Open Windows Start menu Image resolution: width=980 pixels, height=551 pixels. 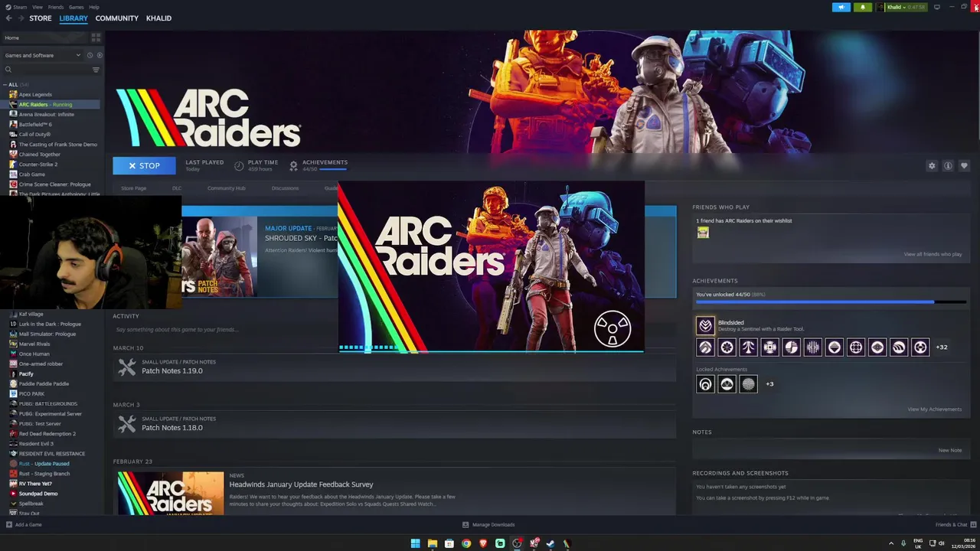coord(415,543)
